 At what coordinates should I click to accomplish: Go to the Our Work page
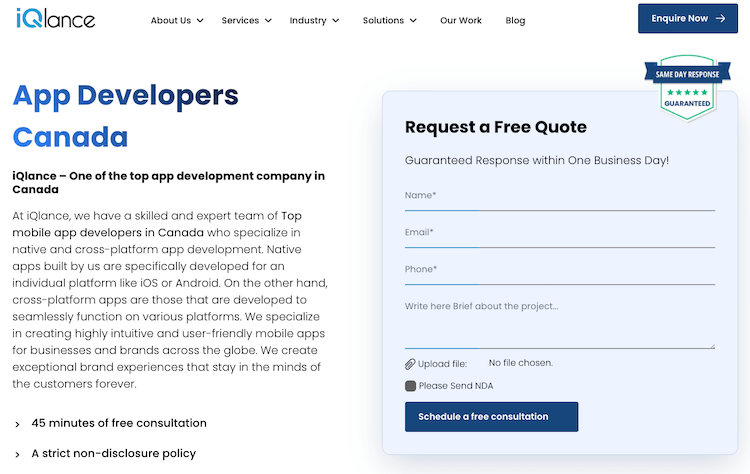460,20
